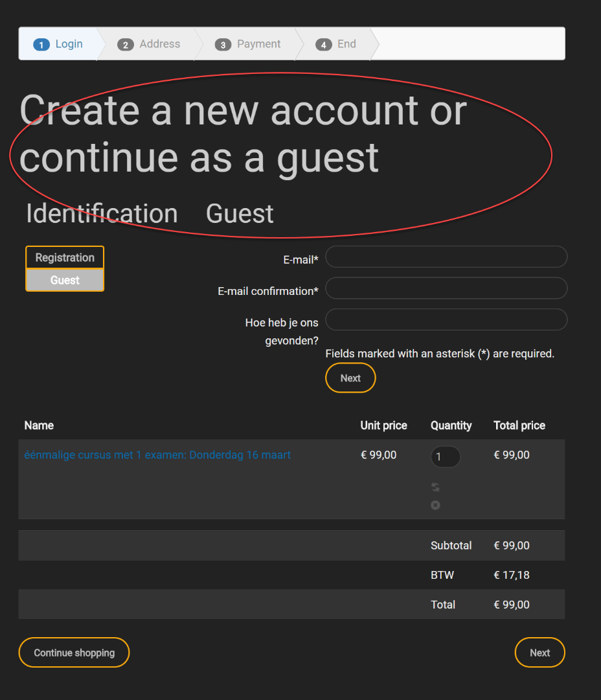601x700 pixels.
Task: Click the Name column header in cart
Action: pos(39,425)
